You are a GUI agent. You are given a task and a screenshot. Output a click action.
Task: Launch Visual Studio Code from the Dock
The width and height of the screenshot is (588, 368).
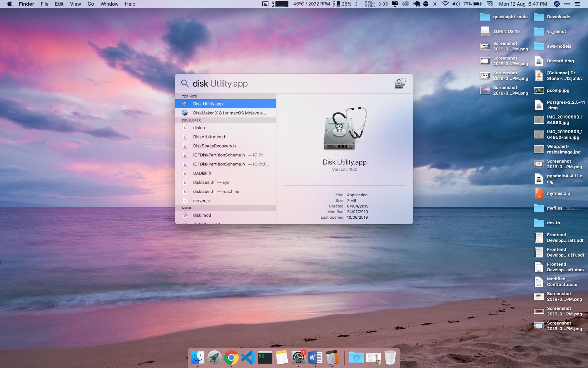coord(248,358)
